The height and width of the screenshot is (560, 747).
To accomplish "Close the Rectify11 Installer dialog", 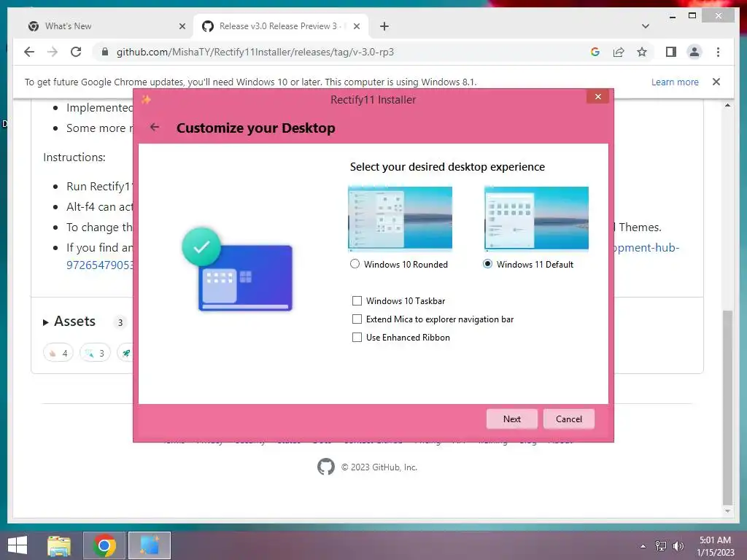I will 598,97.
